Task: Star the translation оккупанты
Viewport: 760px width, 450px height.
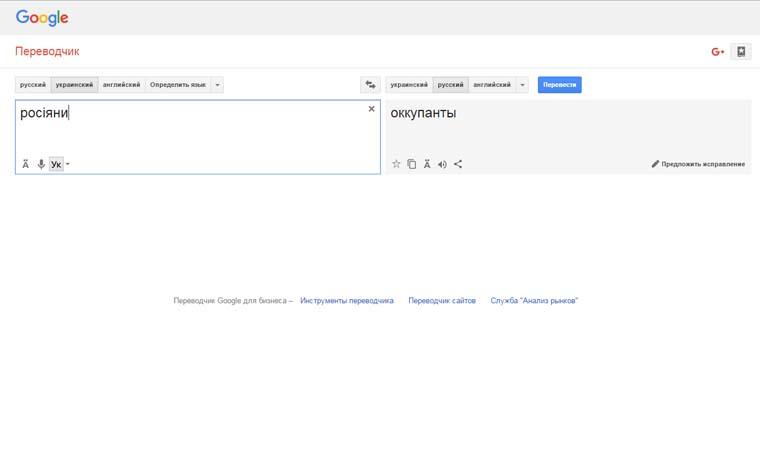Action: pyautogui.click(x=396, y=164)
